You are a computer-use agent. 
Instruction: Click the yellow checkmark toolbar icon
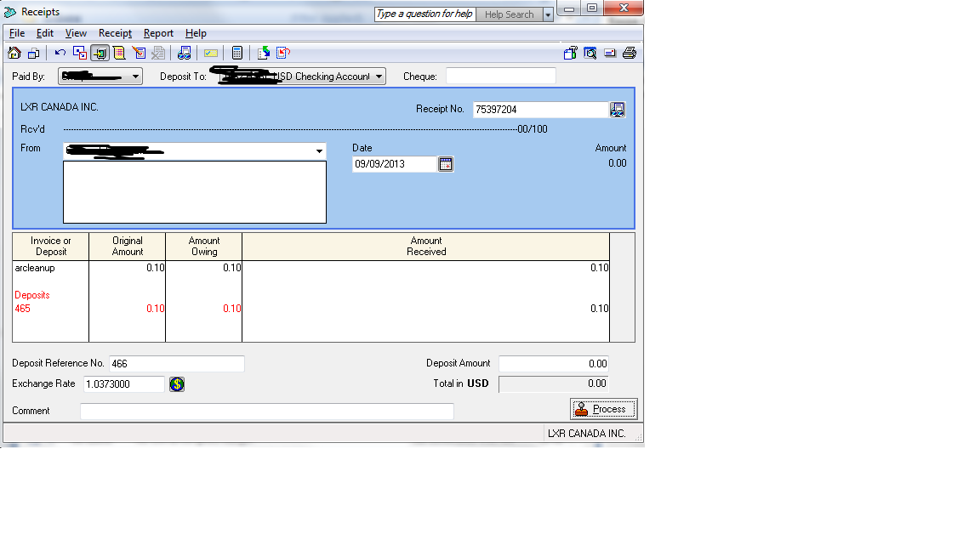211,53
